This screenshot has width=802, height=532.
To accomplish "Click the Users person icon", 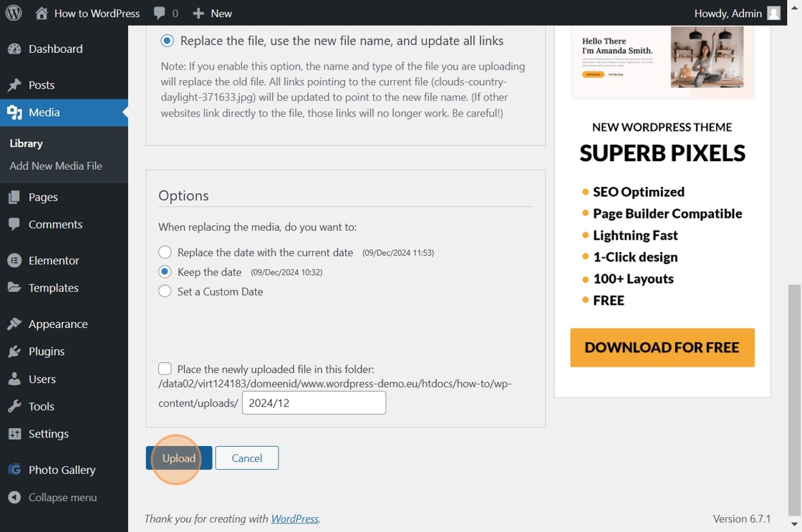I will (14, 379).
